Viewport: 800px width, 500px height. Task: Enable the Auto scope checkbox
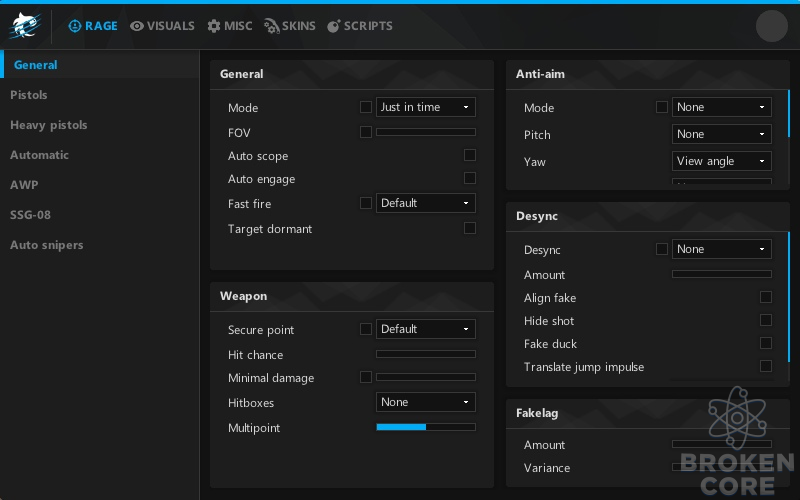470,155
